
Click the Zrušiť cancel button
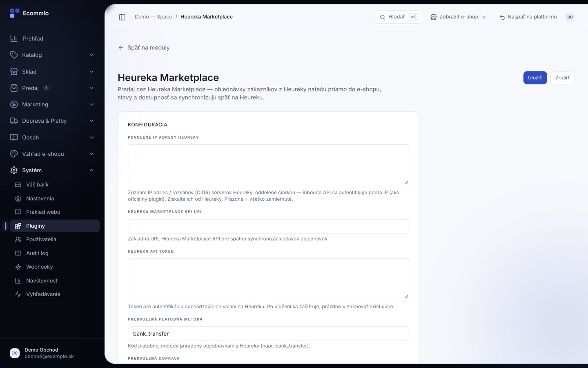click(562, 78)
